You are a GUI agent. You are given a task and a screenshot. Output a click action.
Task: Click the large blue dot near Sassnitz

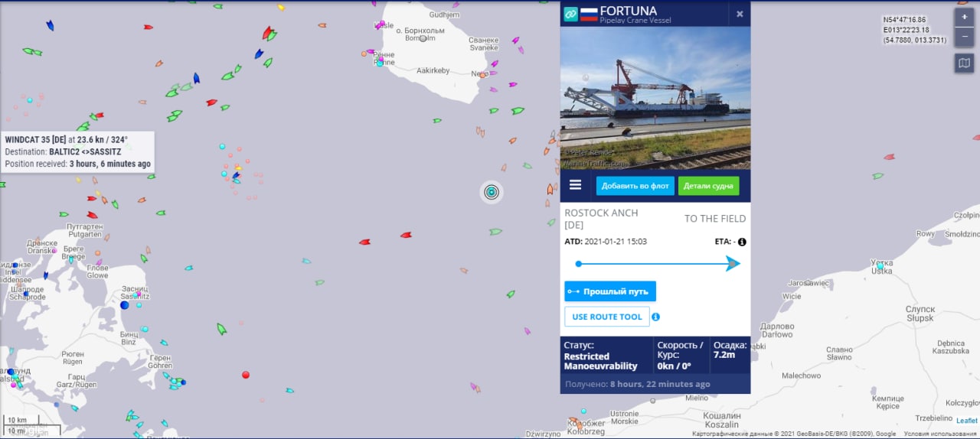pyautogui.click(x=125, y=304)
